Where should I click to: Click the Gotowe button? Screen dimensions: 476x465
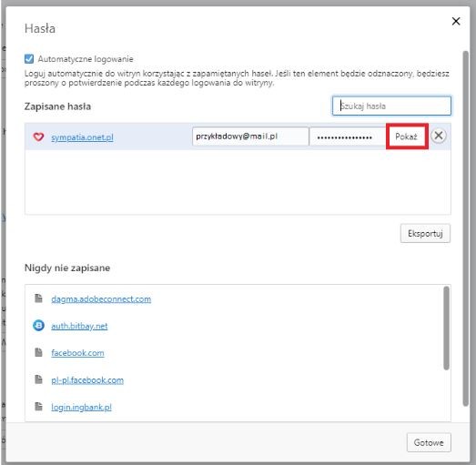[429, 442]
